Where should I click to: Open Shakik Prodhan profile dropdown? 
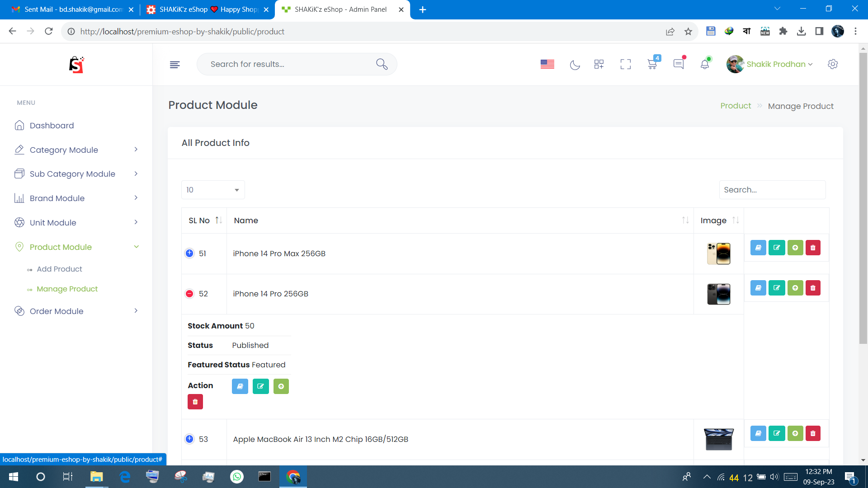pyautogui.click(x=769, y=64)
